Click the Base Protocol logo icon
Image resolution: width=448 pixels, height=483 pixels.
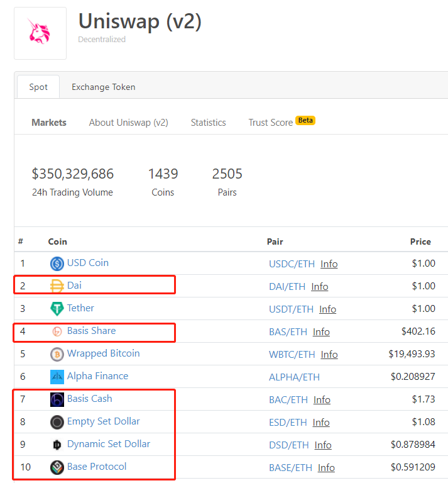[57, 467]
